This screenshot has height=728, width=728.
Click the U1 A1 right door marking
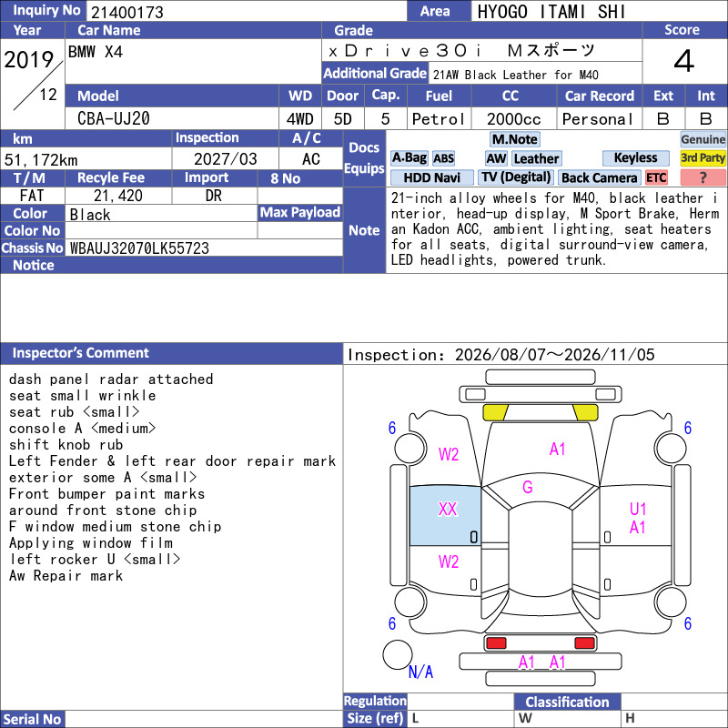638,518
